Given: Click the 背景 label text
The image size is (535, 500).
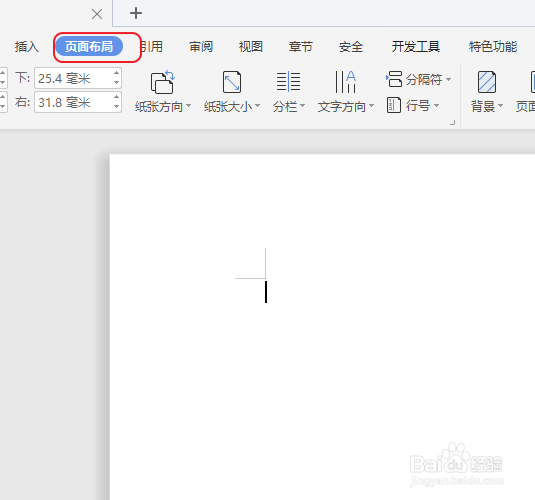Looking at the screenshot, I should pos(483,106).
